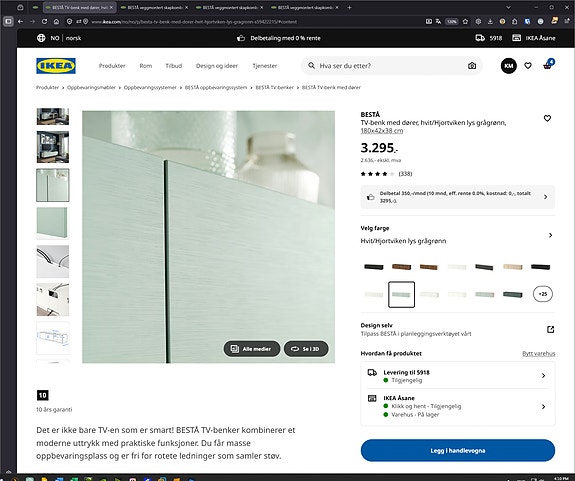575x481 pixels.
Task: Go to browser home icon
Action: (56, 22)
